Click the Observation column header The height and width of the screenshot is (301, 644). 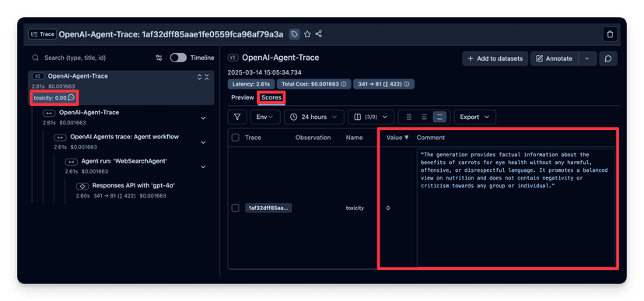pos(313,138)
